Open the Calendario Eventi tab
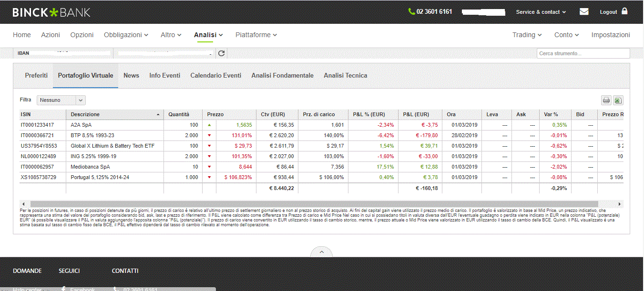The image size is (644, 291). (x=216, y=75)
